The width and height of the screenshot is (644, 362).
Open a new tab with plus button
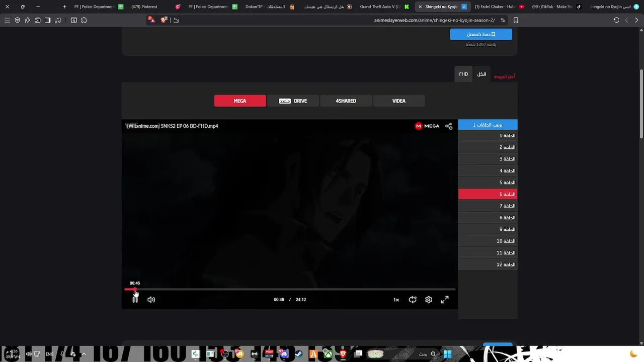(64, 7)
